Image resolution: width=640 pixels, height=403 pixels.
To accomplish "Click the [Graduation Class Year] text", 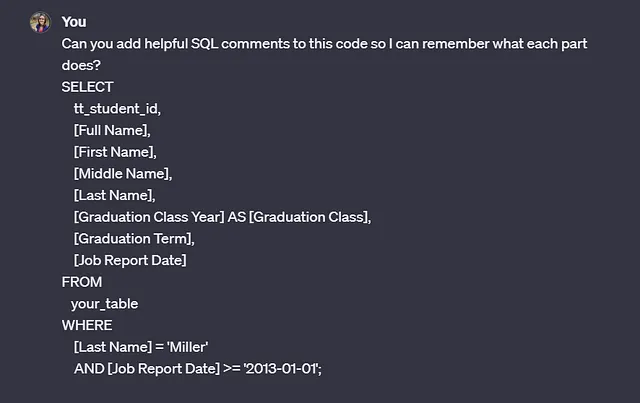I will 149,217.
